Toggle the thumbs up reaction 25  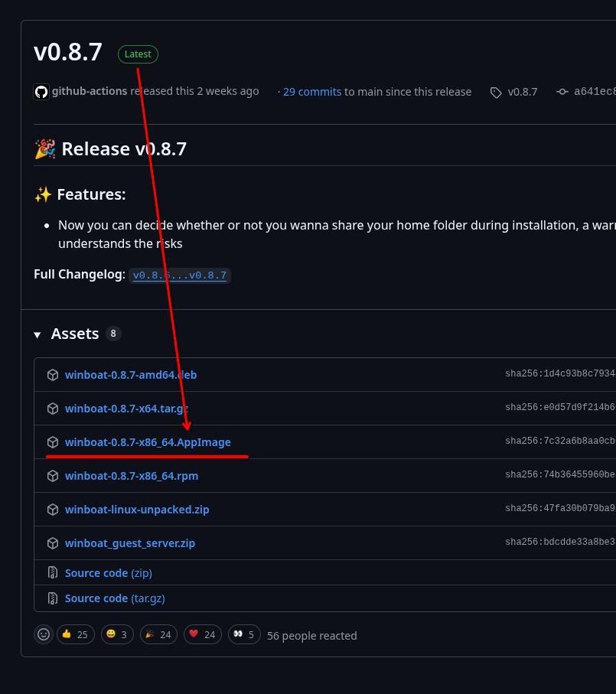pyautogui.click(x=75, y=634)
